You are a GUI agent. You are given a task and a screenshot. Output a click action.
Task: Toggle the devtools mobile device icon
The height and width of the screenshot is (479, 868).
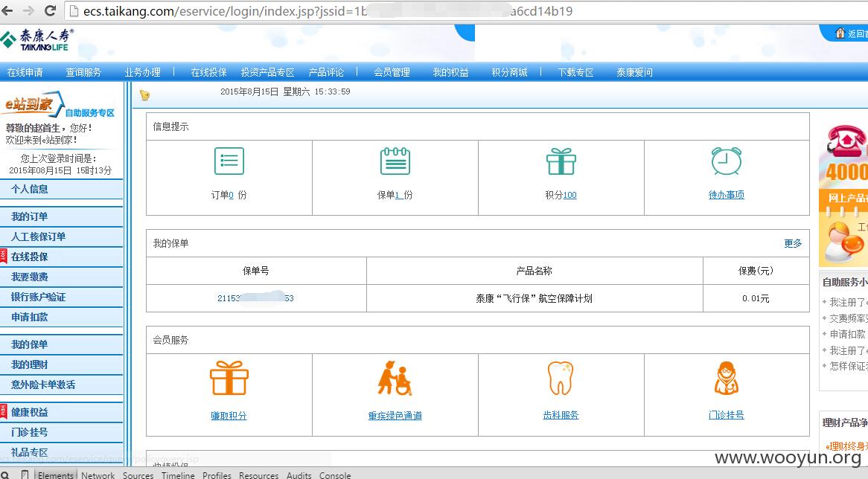25,475
